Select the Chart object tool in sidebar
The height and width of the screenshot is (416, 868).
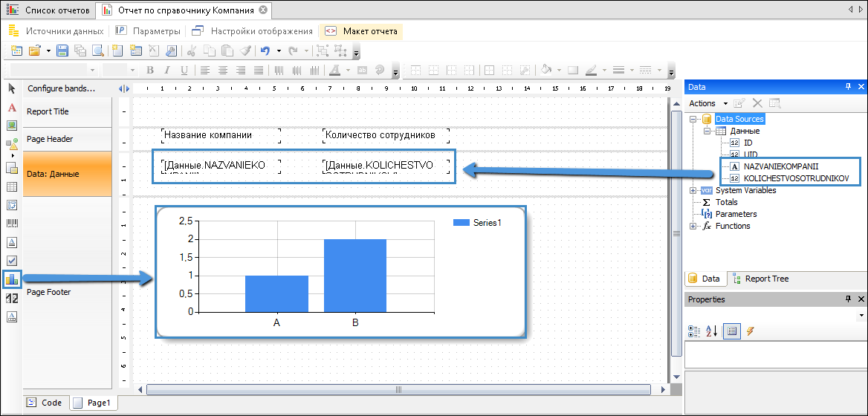tap(11, 279)
